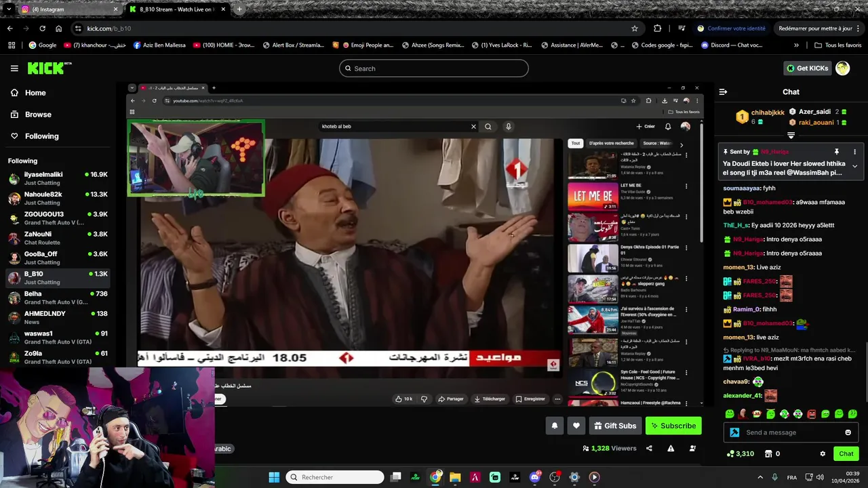Click the notification bell button under stream
The height and width of the screenshot is (488, 868).
555,426
